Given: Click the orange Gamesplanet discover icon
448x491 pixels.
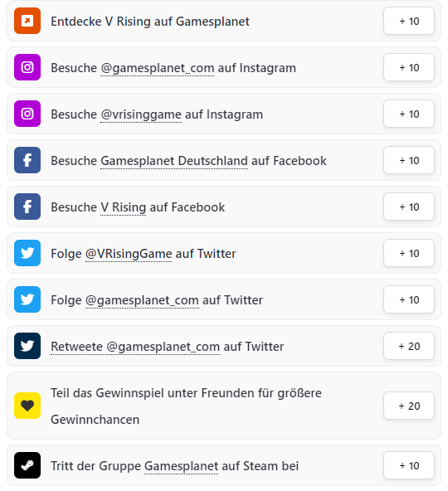Looking at the screenshot, I should (x=27, y=21).
